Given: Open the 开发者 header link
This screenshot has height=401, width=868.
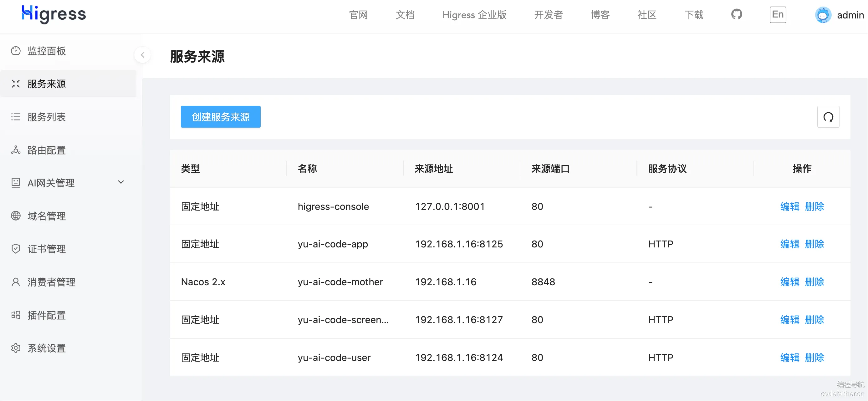Looking at the screenshot, I should pos(549,15).
